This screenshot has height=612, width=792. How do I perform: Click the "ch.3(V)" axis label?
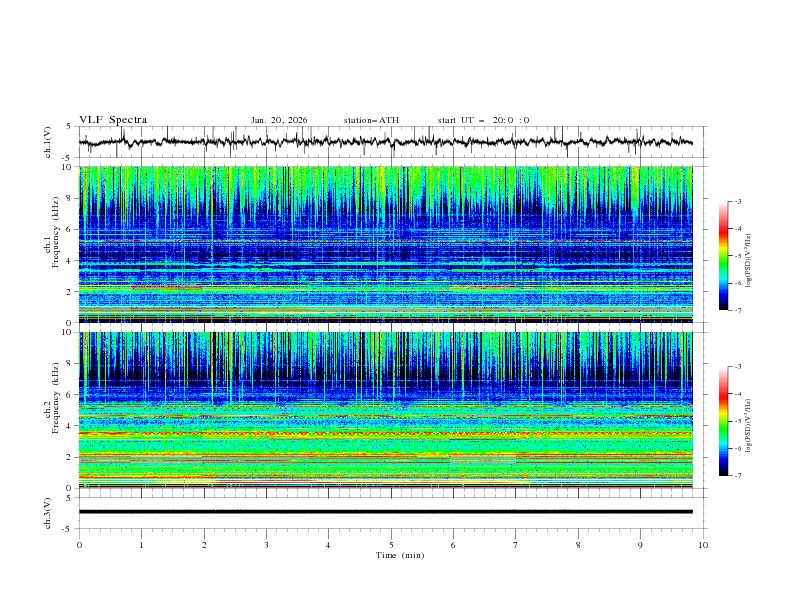pos(48,513)
